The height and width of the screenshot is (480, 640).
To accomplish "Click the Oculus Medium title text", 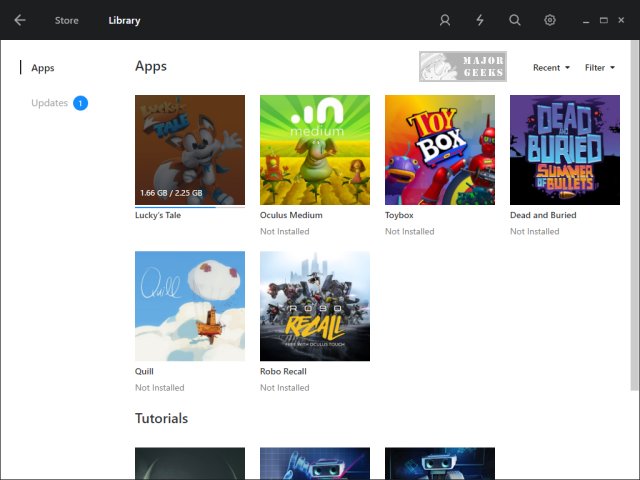I will coord(291,215).
